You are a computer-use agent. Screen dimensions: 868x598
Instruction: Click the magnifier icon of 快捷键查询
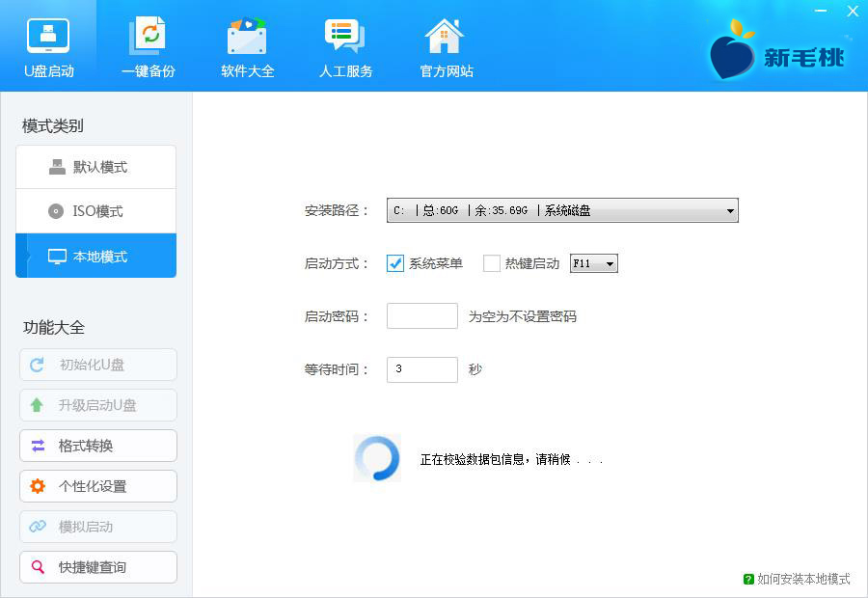(38, 566)
